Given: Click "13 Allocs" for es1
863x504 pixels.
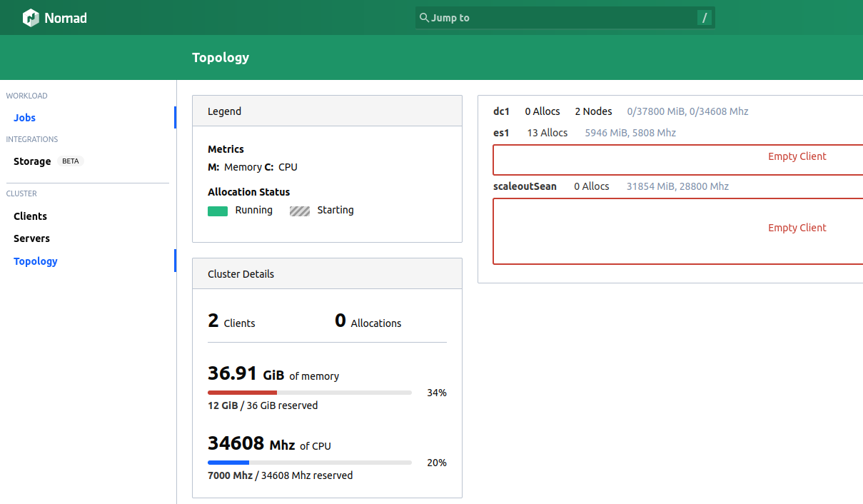Looking at the screenshot, I should [547, 133].
